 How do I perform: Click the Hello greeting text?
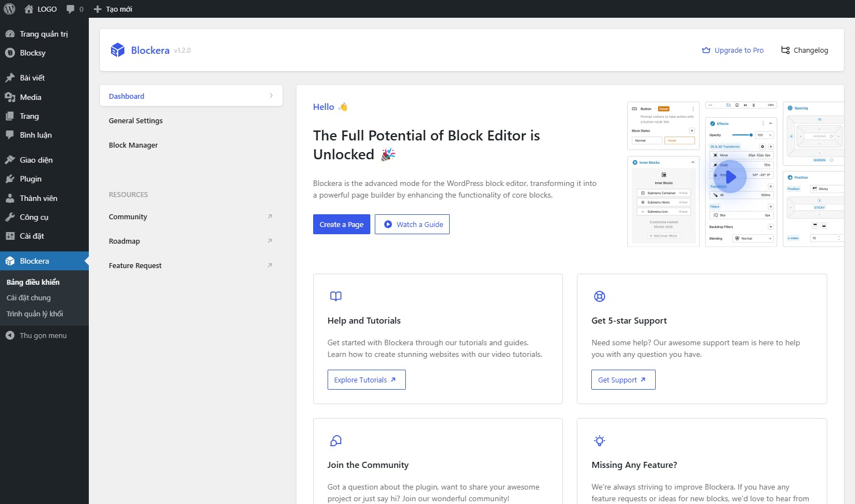pos(324,107)
